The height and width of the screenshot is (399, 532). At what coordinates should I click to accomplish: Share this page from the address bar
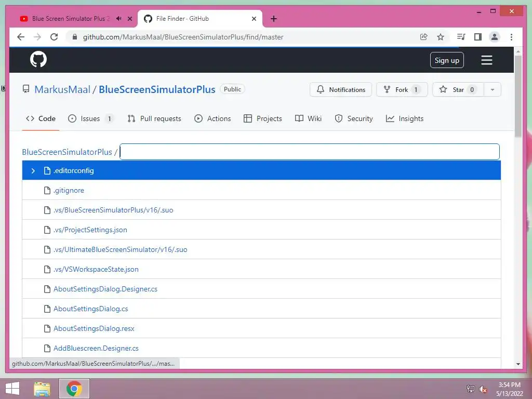tap(423, 37)
